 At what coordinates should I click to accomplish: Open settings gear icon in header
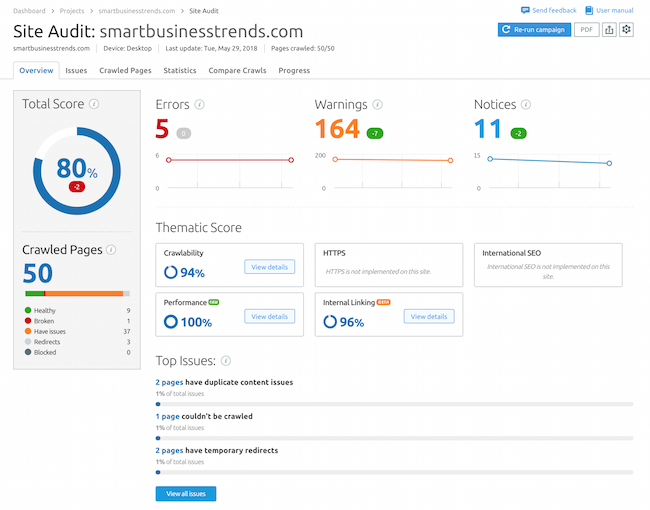626,29
